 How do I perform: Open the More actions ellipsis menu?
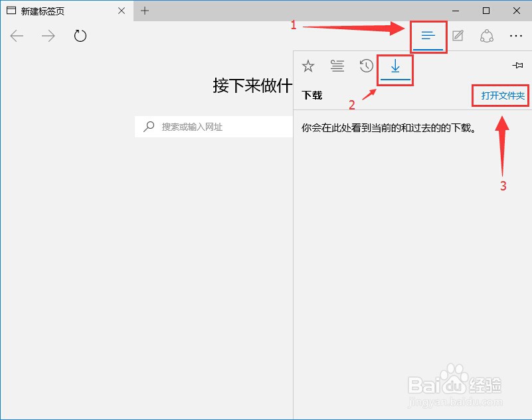pyautogui.click(x=515, y=36)
